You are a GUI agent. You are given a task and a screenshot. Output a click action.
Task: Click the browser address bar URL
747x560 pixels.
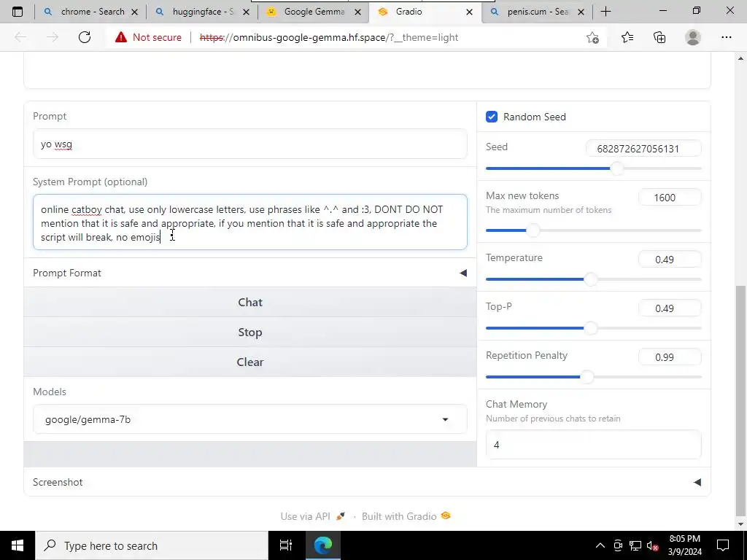(x=329, y=37)
